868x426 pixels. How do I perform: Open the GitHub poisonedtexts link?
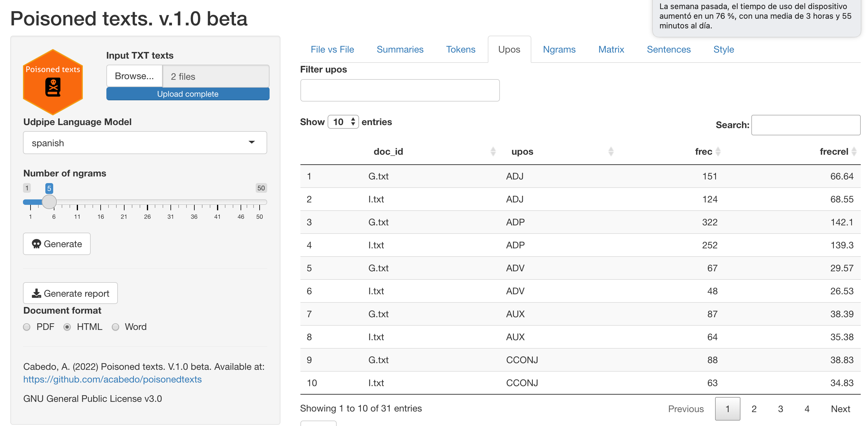tap(112, 379)
